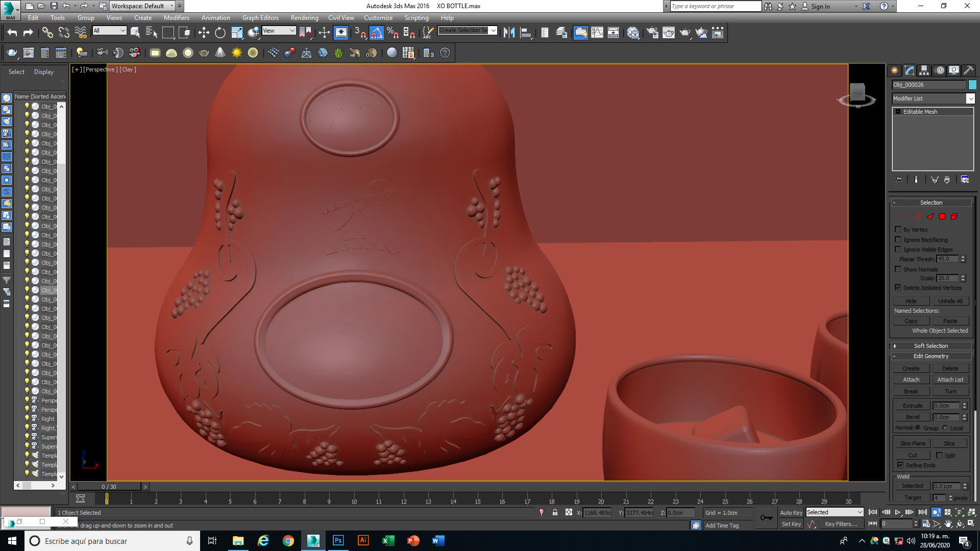Select the Group normal radio button

click(918, 428)
